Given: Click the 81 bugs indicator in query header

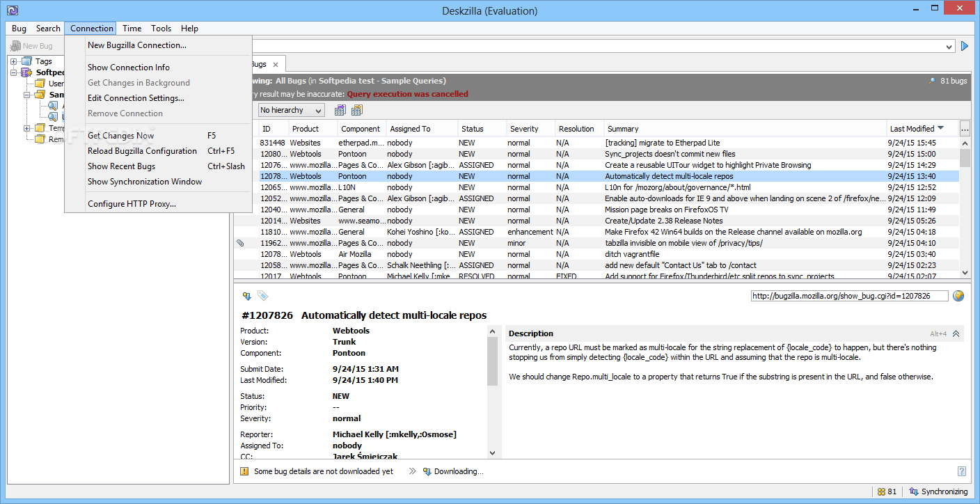Looking at the screenshot, I should coord(948,81).
